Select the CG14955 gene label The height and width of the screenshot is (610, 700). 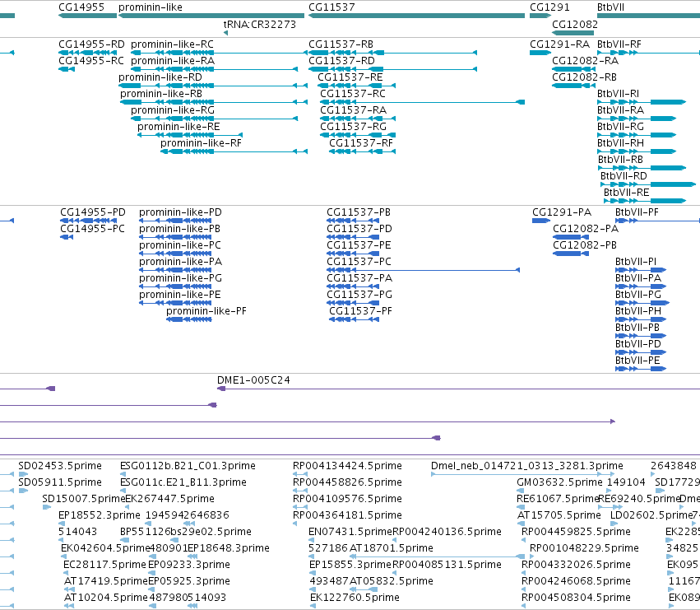coord(81,7)
